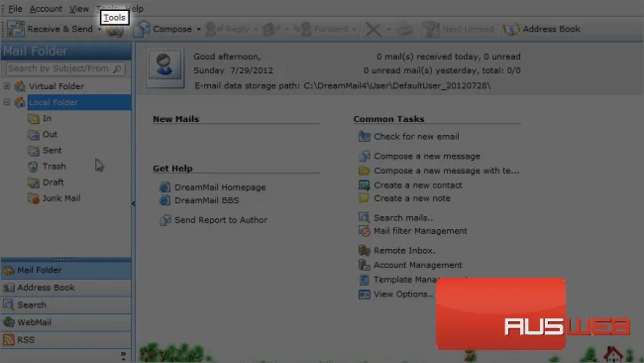Image resolution: width=644 pixels, height=363 pixels.
Task: Click the Search by Subject/From field
Action: (65, 68)
